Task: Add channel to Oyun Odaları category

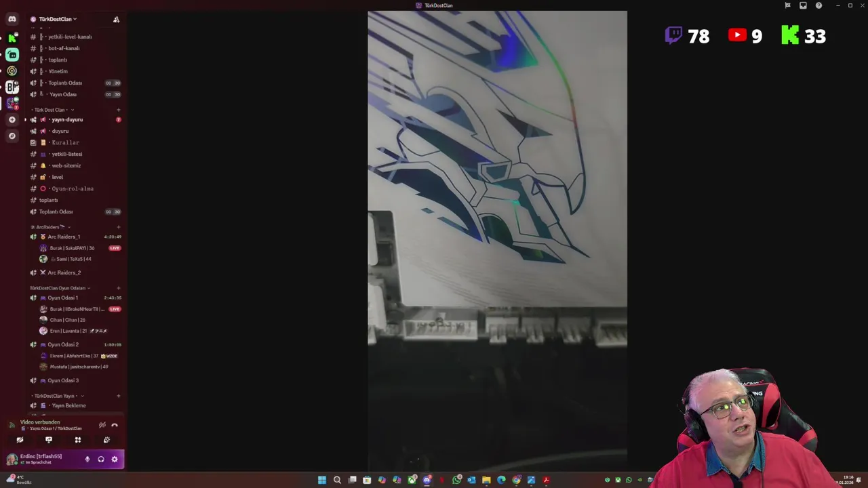Action: point(118,288)
